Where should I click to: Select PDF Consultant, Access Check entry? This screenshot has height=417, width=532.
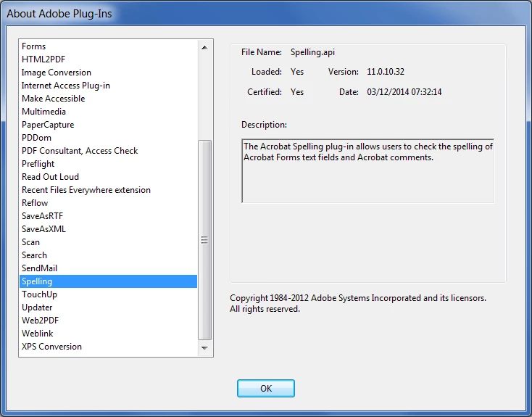[108, 151]
